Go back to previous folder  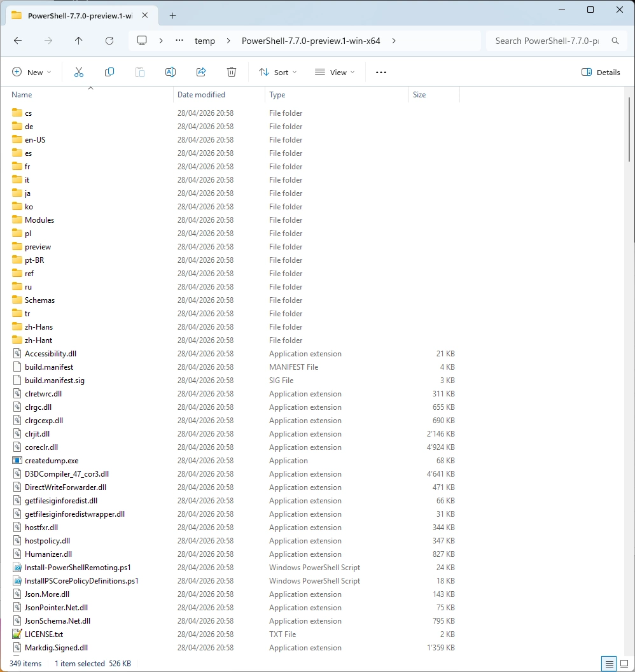[18, 41]
